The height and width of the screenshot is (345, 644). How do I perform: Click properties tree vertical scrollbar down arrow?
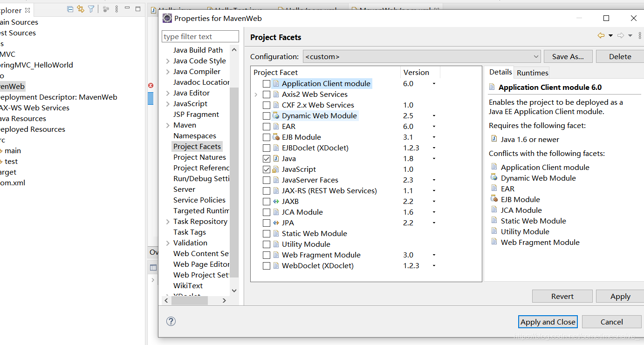pyautogui.click(x=234, y=291)
